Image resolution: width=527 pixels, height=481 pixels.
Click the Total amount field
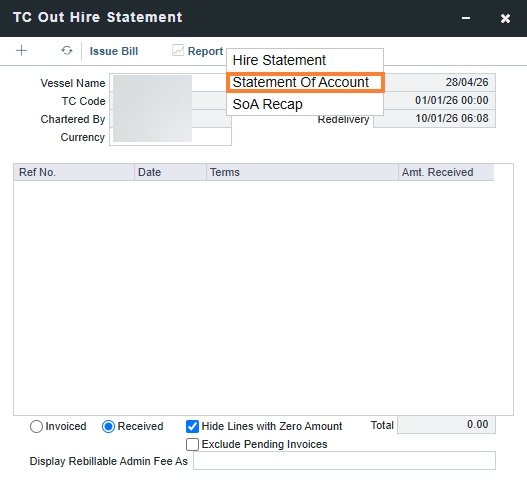(446, 425)
